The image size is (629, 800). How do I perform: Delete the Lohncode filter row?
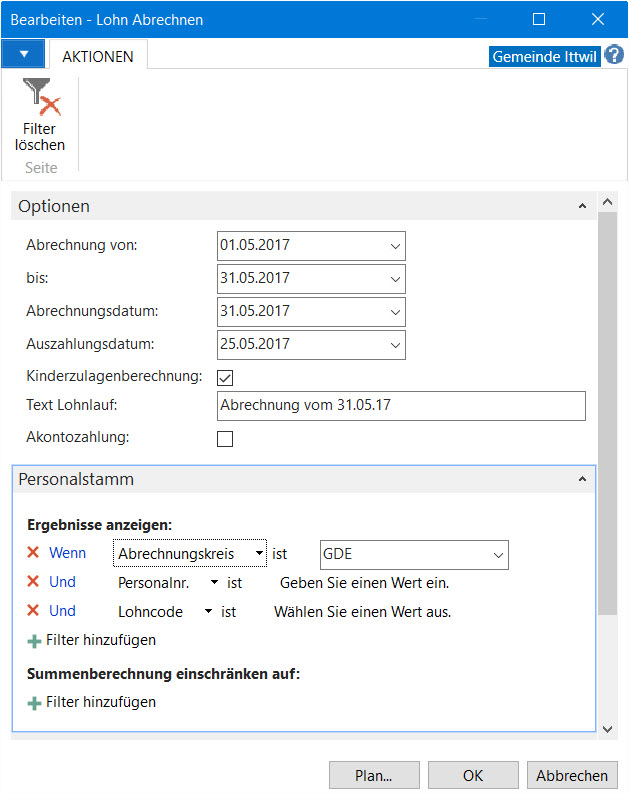[x=33, y=611]
